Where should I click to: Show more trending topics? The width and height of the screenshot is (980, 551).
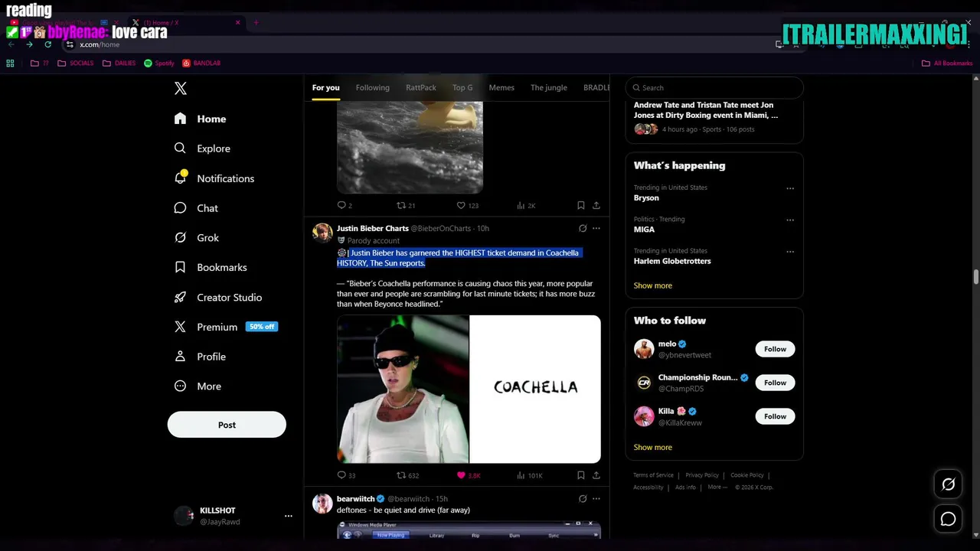(653, 285)
